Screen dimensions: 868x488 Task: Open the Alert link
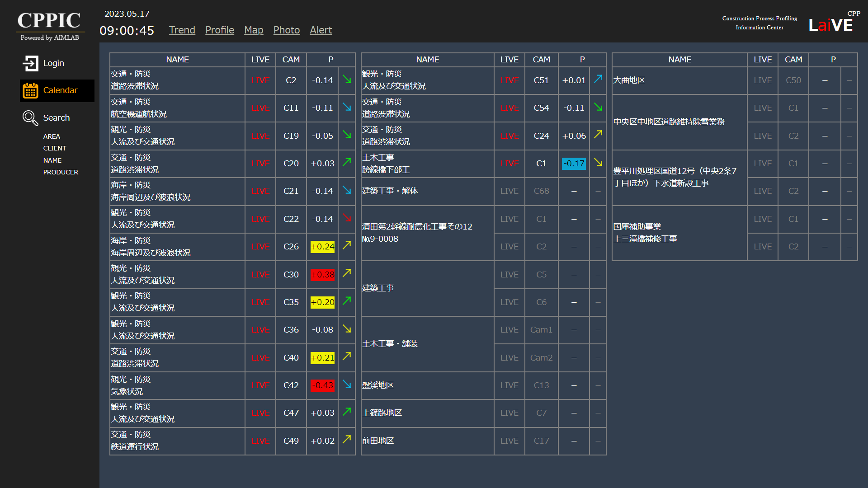[321, 30]
